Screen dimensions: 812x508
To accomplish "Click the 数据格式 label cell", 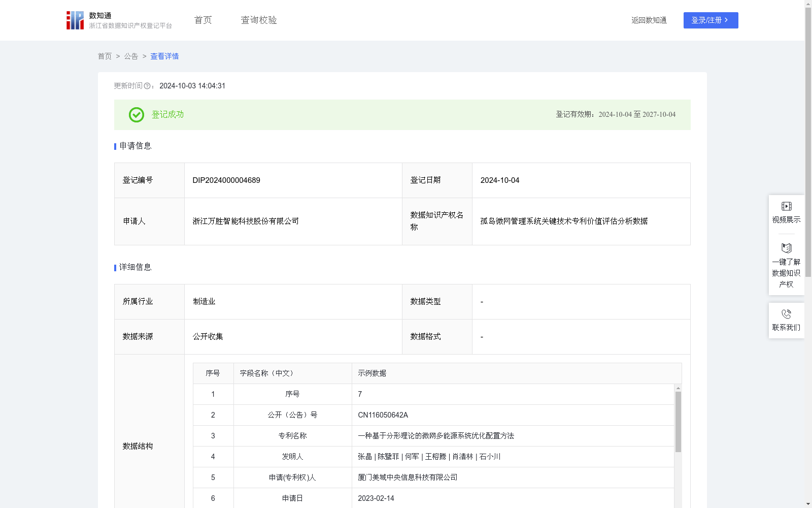I will coord(437,337).
